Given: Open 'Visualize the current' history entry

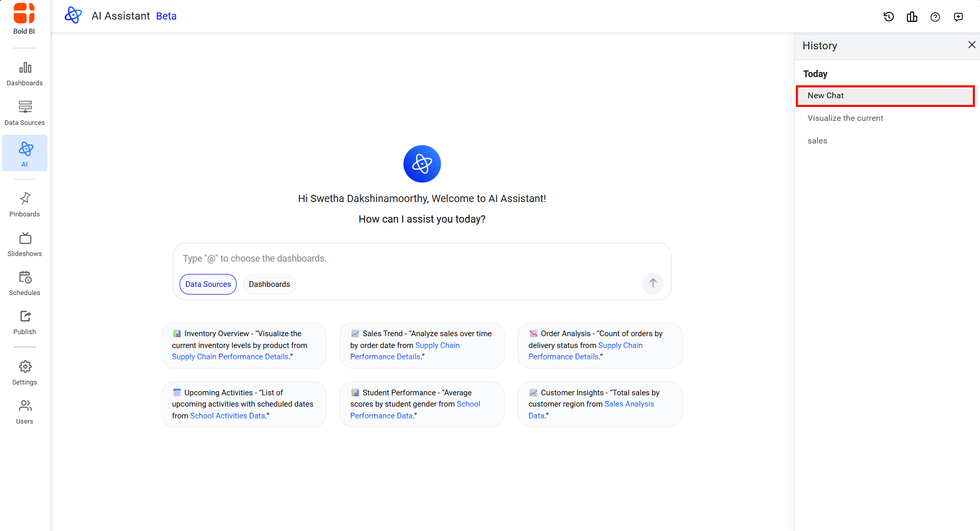Looking at the screenshot, I should pos(845,118).
